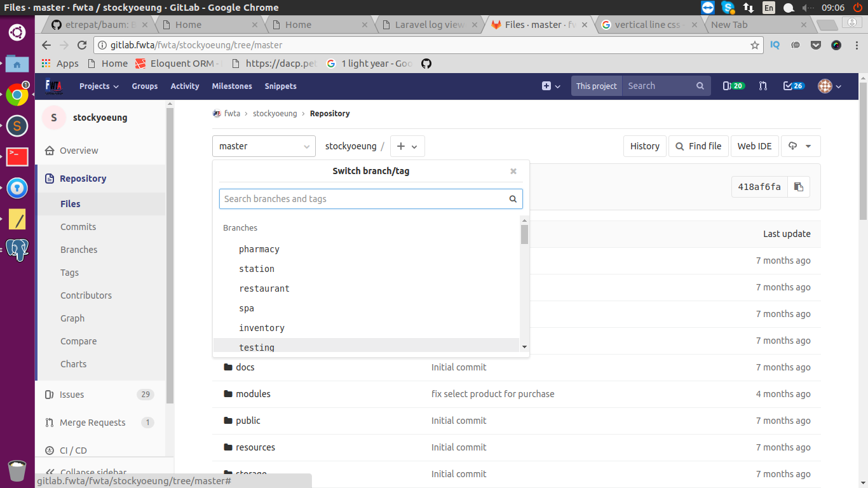Screen dimensions: 868x488
Task: Copy commit SHA to clipboard
Action: (x=799, y=187)
